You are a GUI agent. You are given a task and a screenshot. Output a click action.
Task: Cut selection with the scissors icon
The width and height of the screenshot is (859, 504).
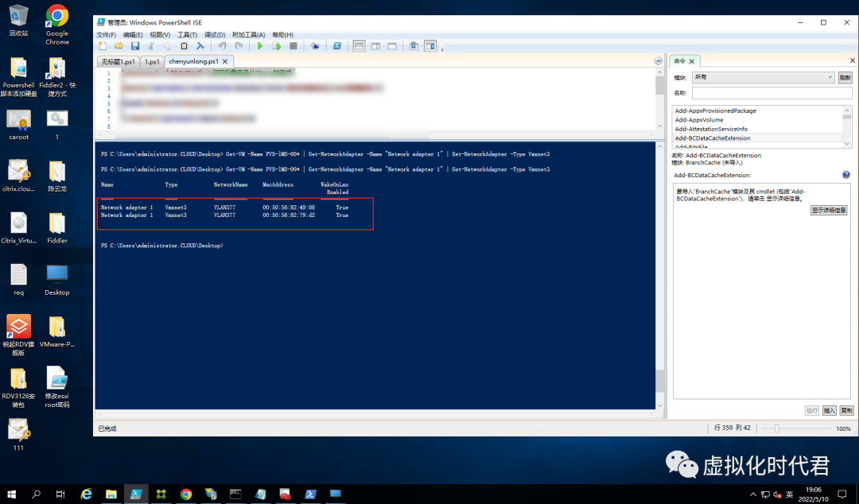151,47
